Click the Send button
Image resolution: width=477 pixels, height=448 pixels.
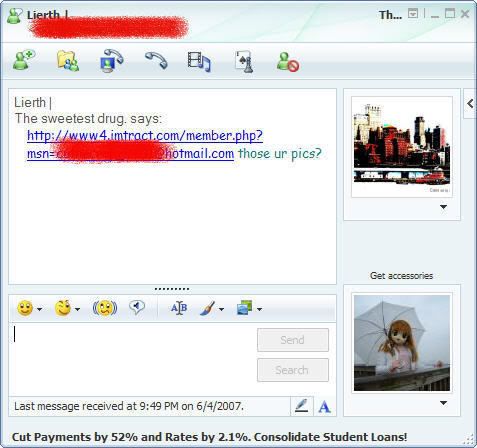[x=293, y=340]
